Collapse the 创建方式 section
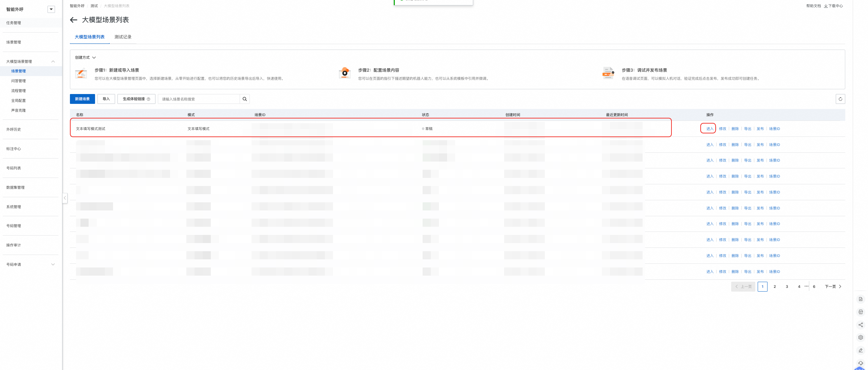 coord(94,57)
